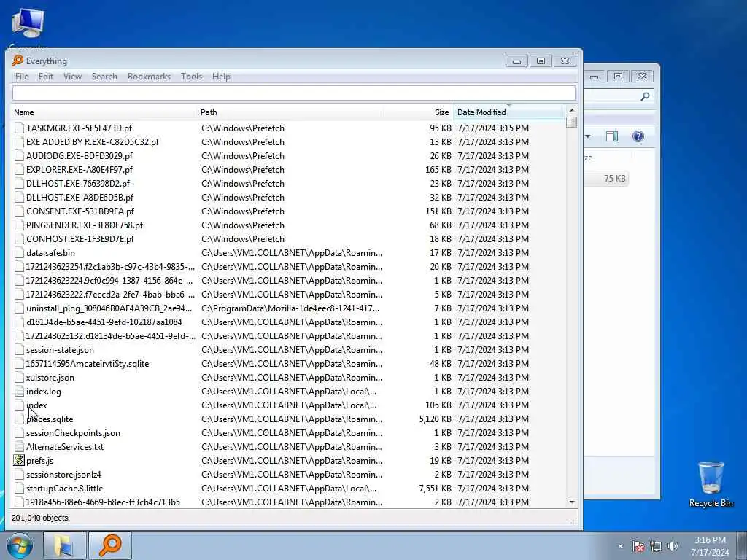Select text file icon of index.log

pos(19,392)
